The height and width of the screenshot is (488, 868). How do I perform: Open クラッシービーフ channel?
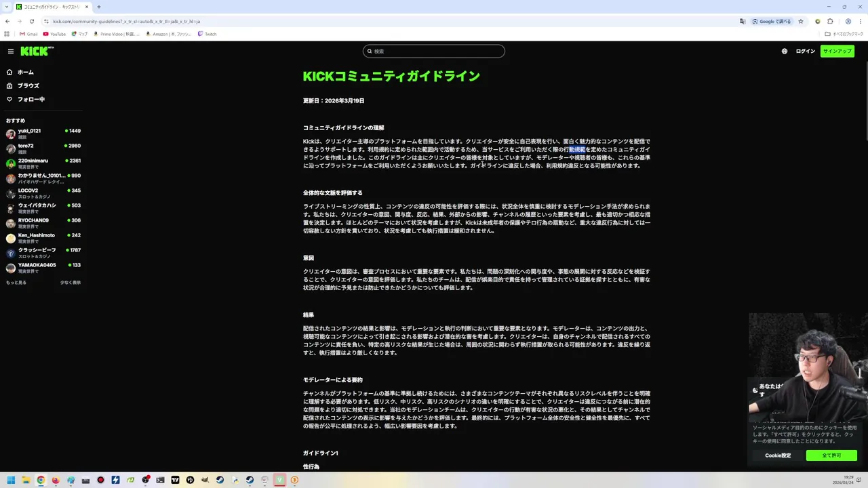(x=43, y=253)
